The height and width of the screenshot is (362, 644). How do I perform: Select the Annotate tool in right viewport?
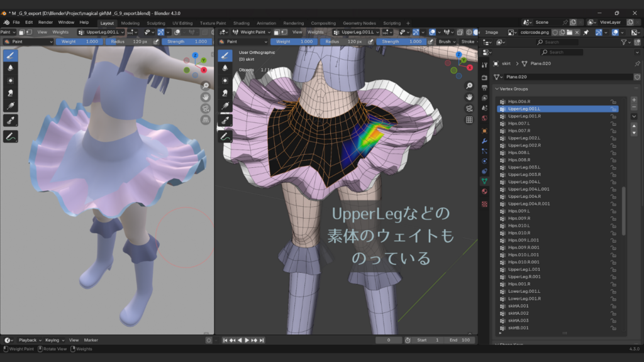pyautogui.click(x=225, y=136)
